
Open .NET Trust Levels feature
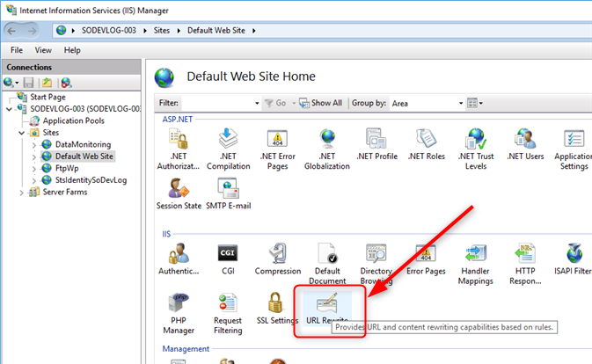click(x=476, y=149)
